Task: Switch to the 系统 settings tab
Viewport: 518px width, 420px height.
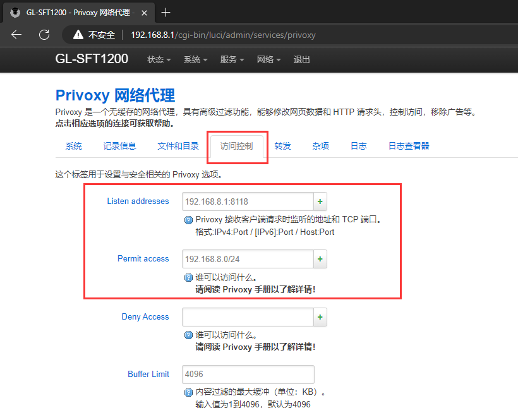Action: (x=73, y=146)
